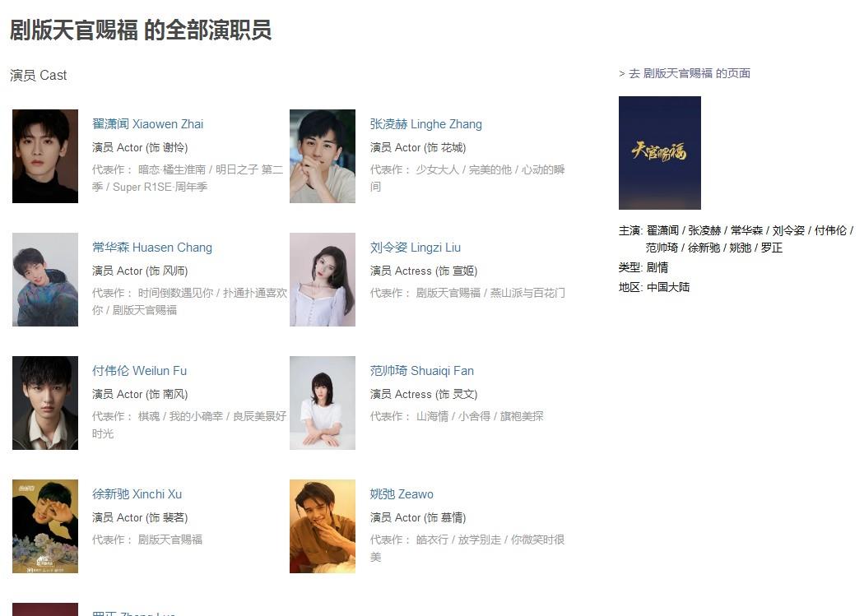Click the 常华森 Huasen Chang link
This screenshot has width=864, height=616.
(x=152, y=248)
